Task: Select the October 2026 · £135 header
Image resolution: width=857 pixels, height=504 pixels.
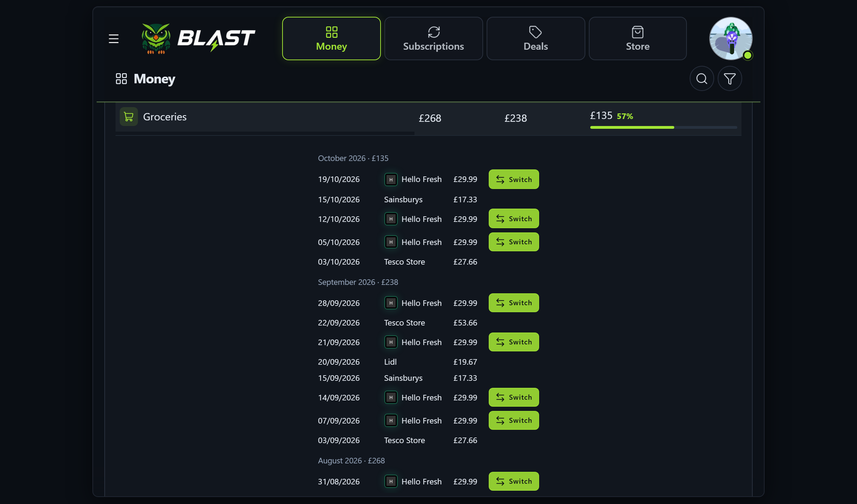Action: [x=353, y=158]
